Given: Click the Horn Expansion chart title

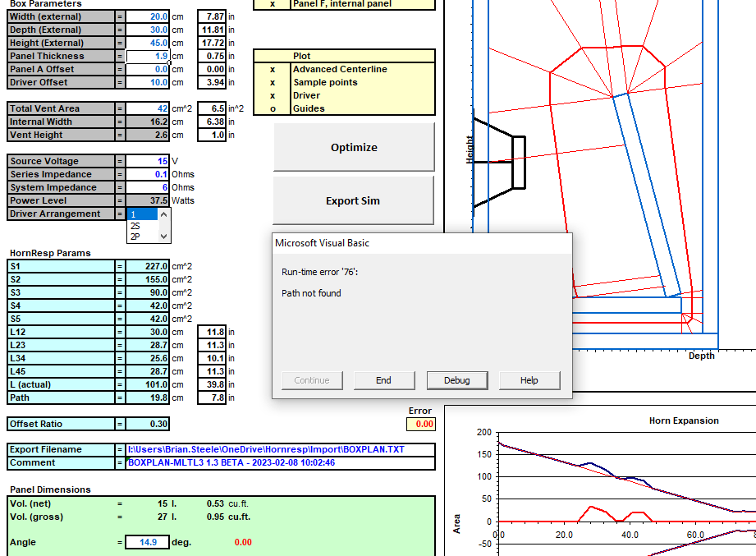Looking at the screenshot, I should pos(684,420).
